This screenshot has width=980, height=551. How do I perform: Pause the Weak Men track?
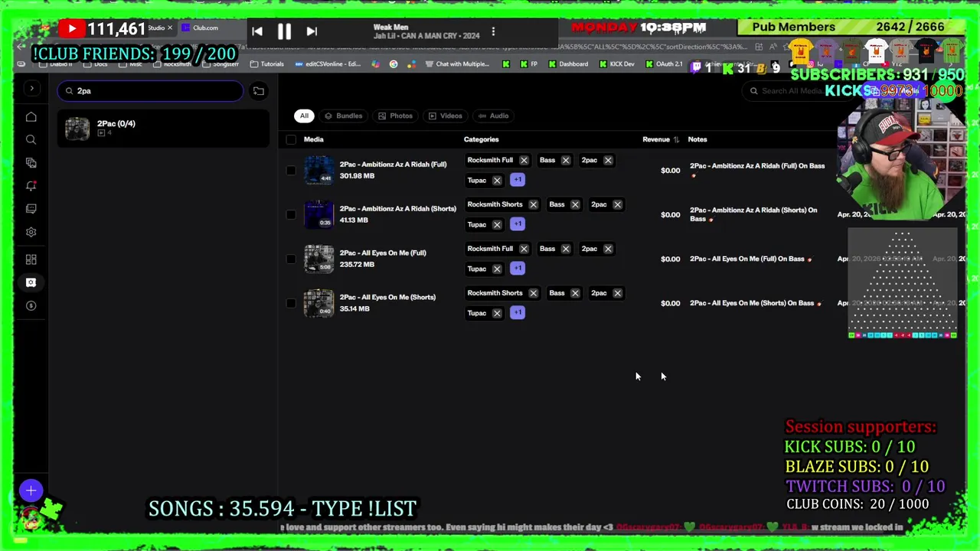click(x=284, y=31)
